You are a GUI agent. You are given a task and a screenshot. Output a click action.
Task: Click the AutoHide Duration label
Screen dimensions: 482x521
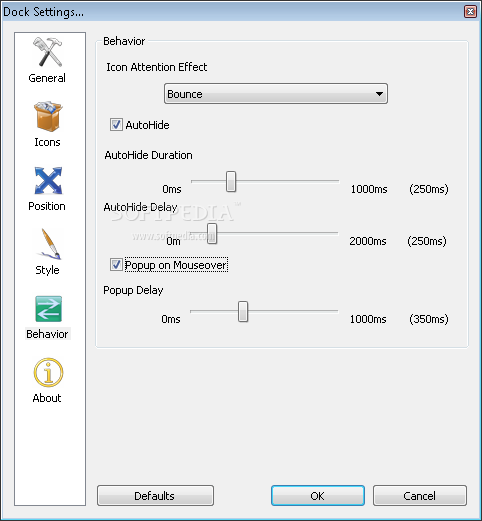point(148,155)
